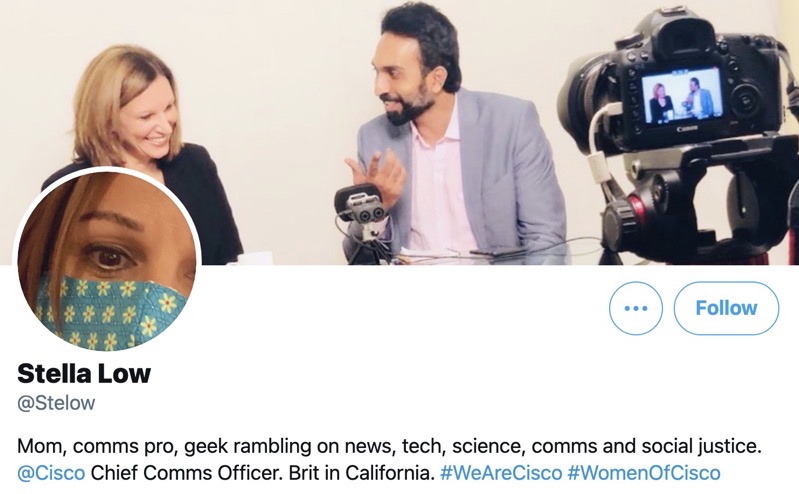Click the Stella Low display name
This screenshot has width=799, height=494.
coord(84,373)
